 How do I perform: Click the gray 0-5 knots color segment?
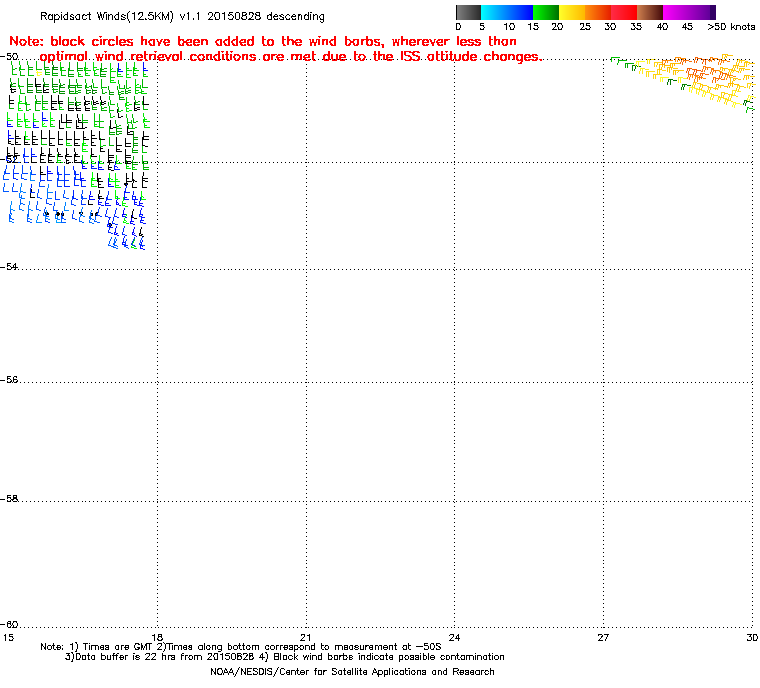coord(468,12)
